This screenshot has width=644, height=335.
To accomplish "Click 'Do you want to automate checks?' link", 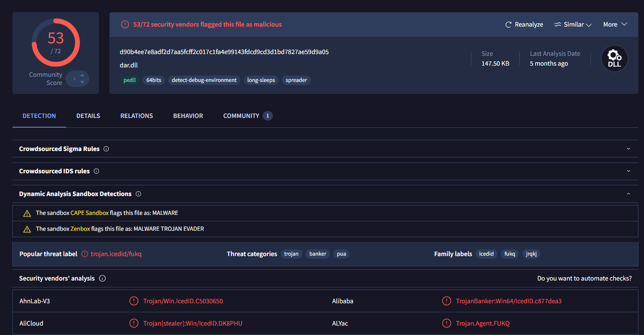I will click(584, 278).
